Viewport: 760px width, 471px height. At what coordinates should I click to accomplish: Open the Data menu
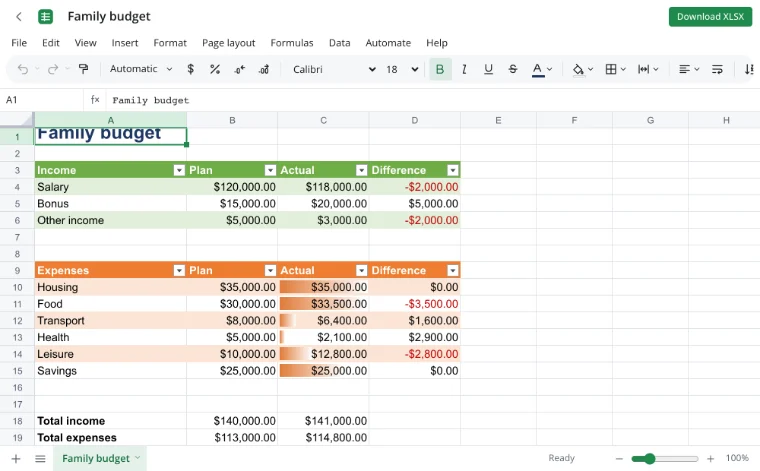[339, 43]
